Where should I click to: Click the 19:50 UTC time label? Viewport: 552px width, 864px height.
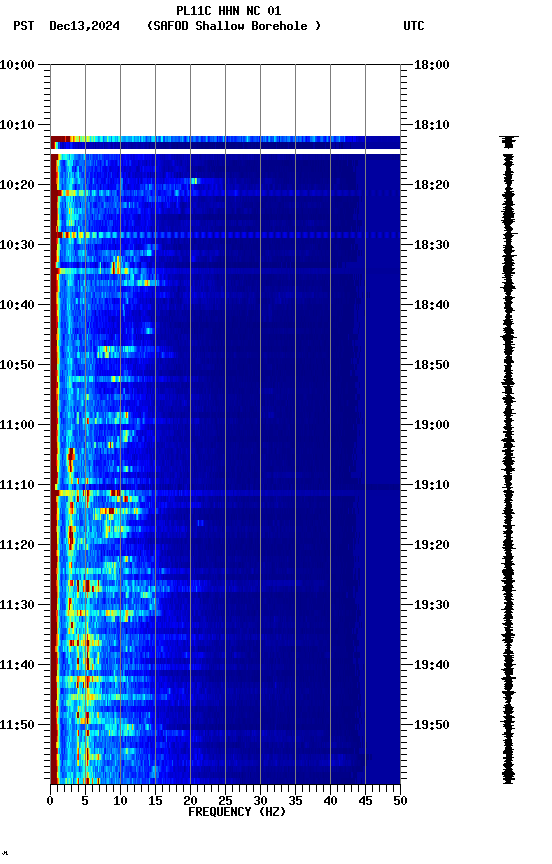432,725
